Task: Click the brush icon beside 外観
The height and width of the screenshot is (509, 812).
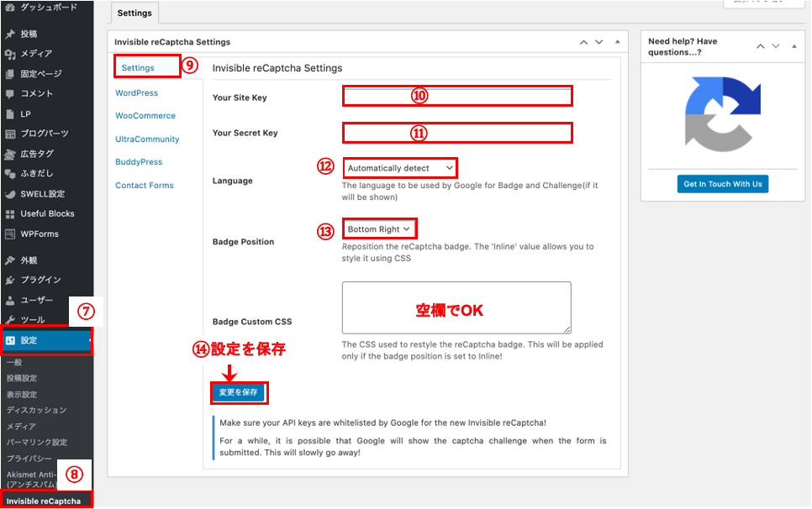Action: coord(10,260)
